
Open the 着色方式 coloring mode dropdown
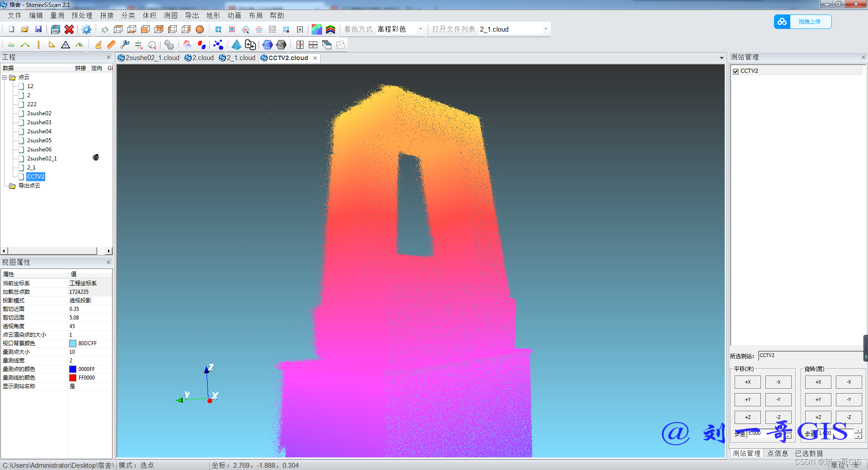(420, 29)
